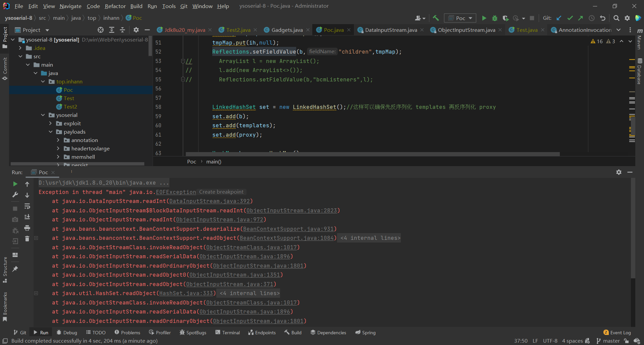
Task: Show the hidden editor tabs dropdown
Action: [x=619, y=30]
